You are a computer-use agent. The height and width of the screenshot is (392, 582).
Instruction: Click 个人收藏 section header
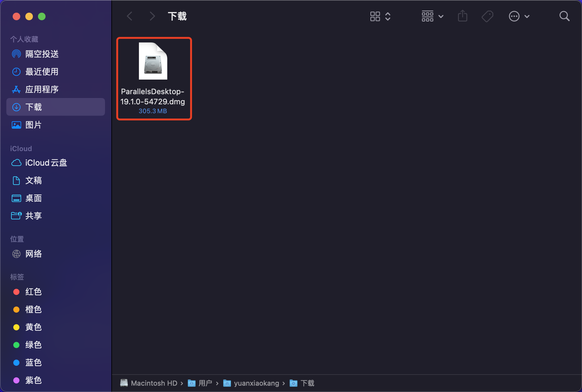24,39
